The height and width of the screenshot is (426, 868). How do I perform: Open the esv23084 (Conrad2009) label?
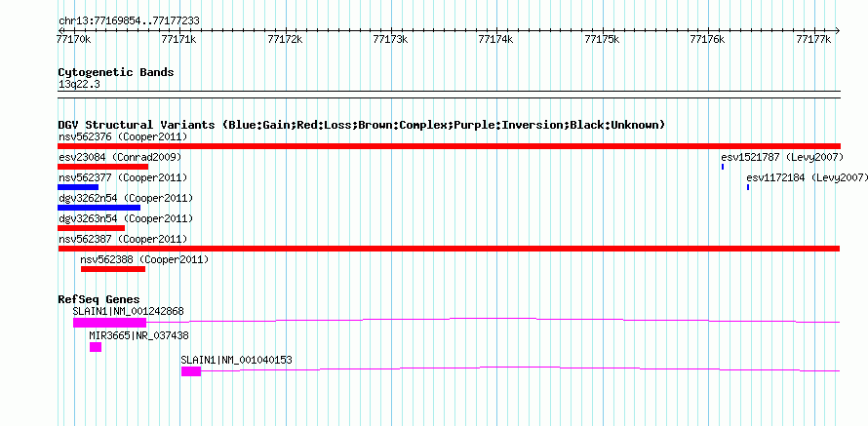click(120, 157)
